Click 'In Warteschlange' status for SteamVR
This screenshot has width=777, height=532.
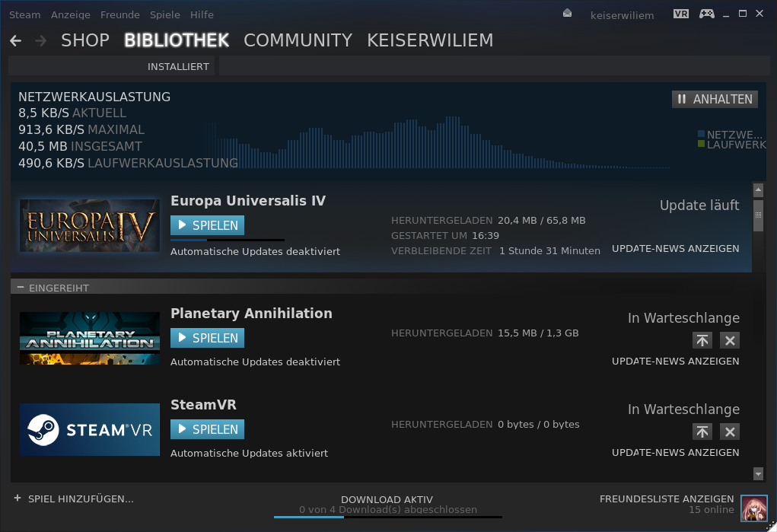(683, 409)
